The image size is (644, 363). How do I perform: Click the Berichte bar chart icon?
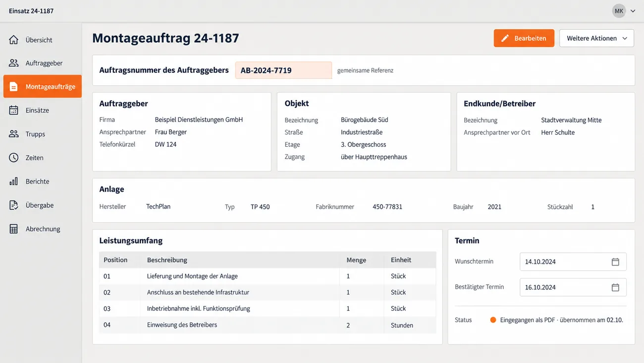pyautogui.click(x=14, y=181)
